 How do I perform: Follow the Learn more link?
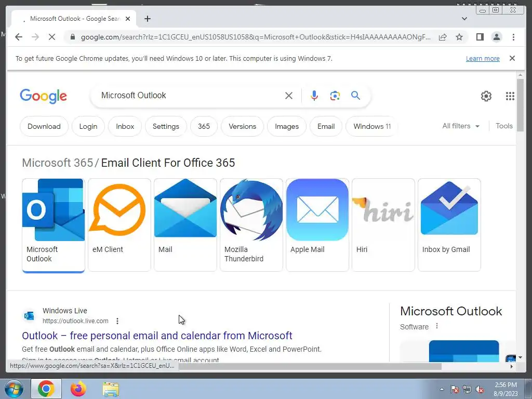483,58
